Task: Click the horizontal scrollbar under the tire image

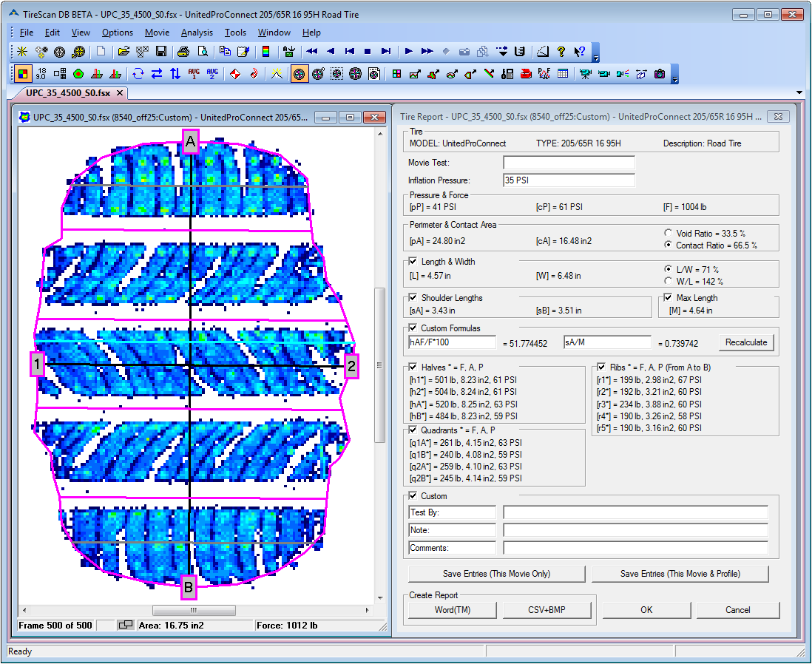Action: [194, 610]
